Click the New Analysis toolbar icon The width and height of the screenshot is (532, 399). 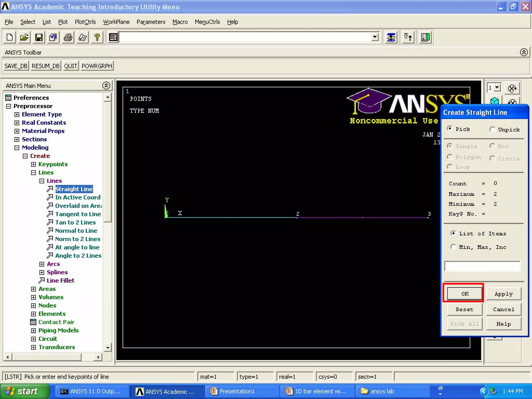click(10, 37)
